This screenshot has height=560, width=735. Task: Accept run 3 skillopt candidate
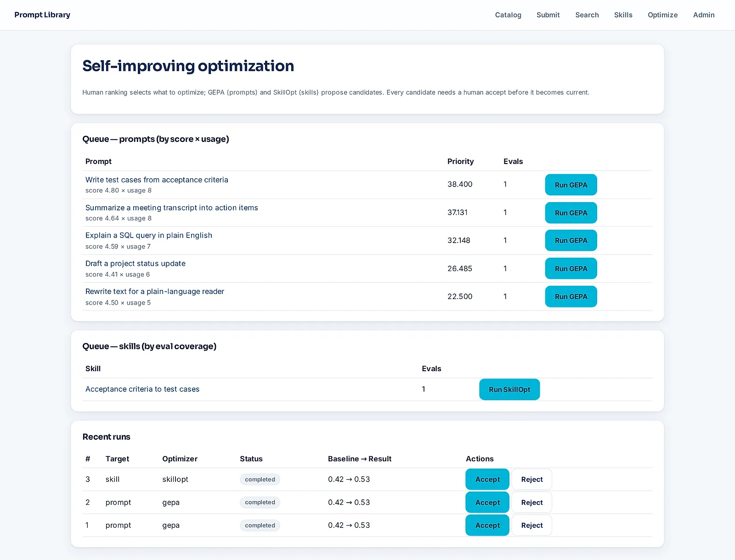pos(487,479)
